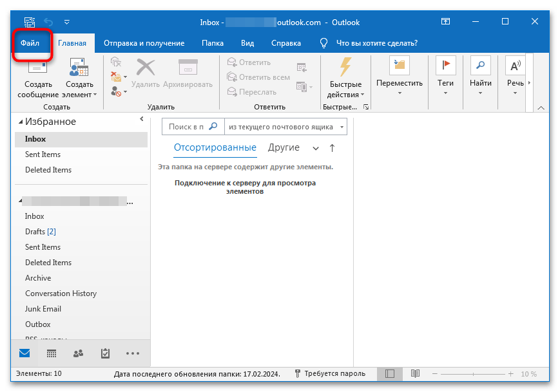The image size is (560, 392).
Task: Open the Папка ribbon tab
Action: (213, 43)
